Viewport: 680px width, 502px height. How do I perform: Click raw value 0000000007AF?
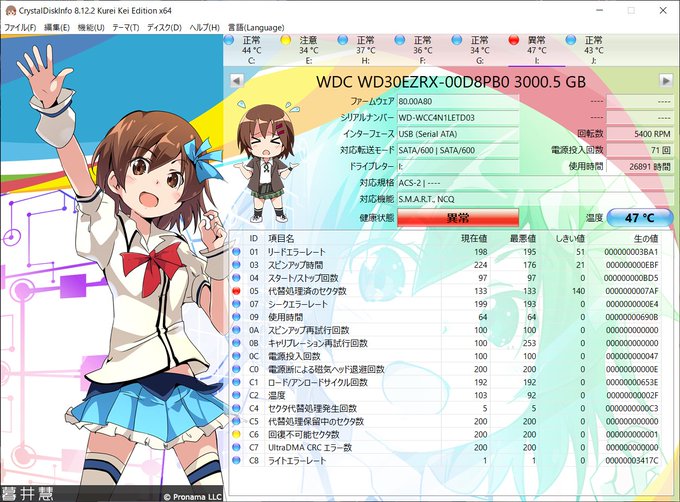(631, 291)
